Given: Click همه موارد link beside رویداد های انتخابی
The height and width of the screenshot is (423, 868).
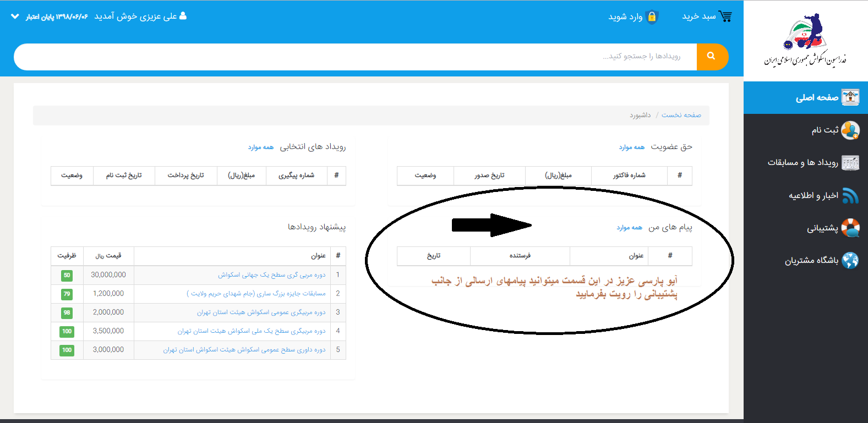Looking at the screenshot, I should pyautogui.click(x=260, y=147).
